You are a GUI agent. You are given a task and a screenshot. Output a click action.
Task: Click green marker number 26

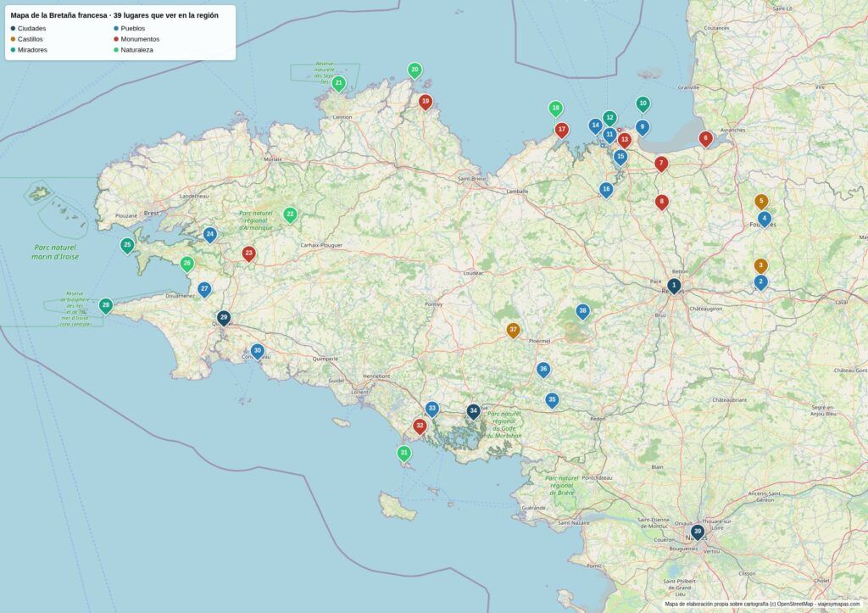187,265
